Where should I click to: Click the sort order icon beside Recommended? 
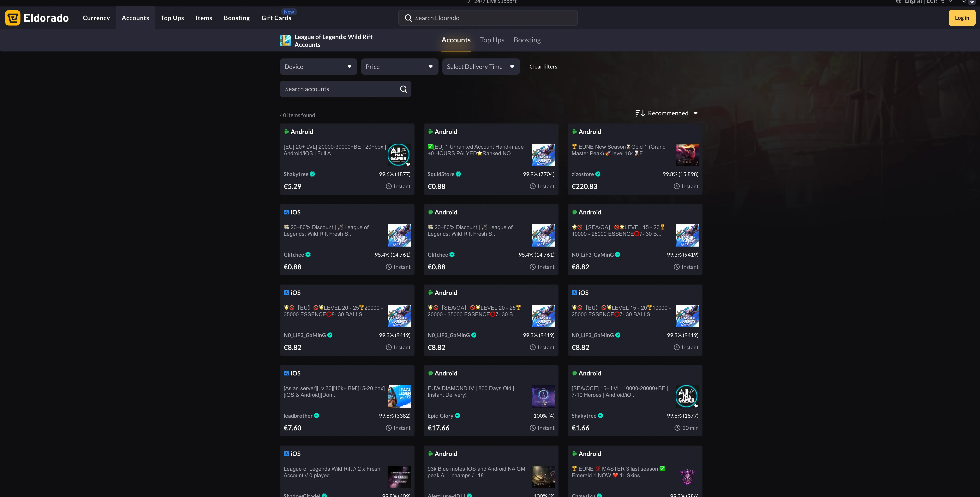click(x=640, y=113)
